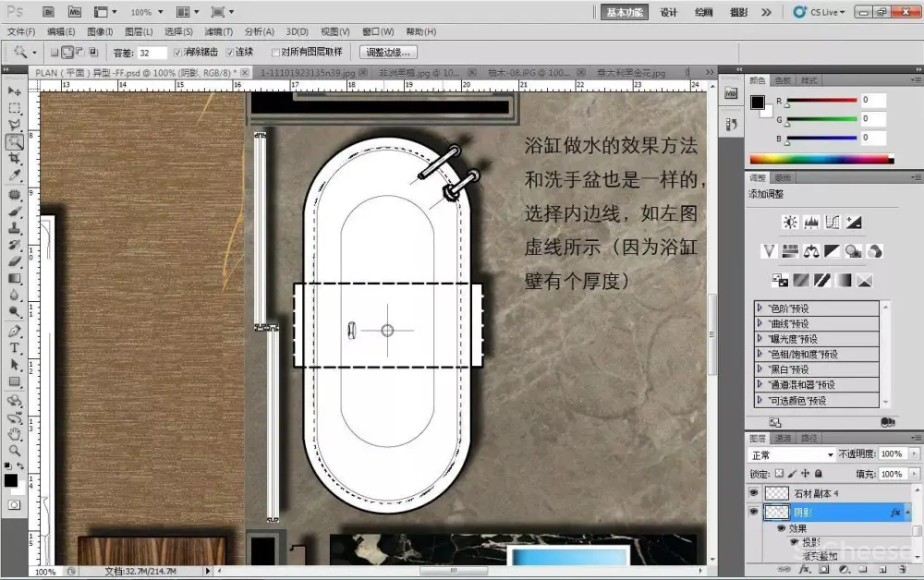The image size is (924, 580).
Task: Select the Rectangular Marquee tool
Action: tap(15, 107)
